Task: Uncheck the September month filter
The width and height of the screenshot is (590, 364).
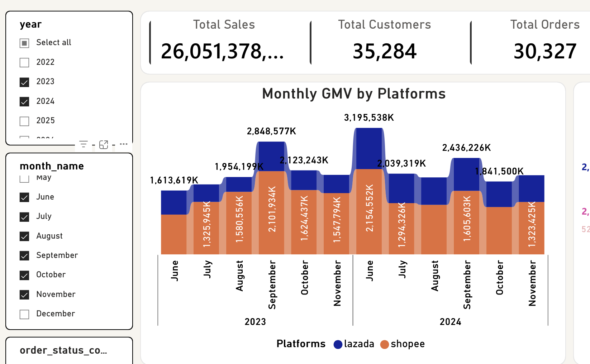Action: tap(24, 255)
